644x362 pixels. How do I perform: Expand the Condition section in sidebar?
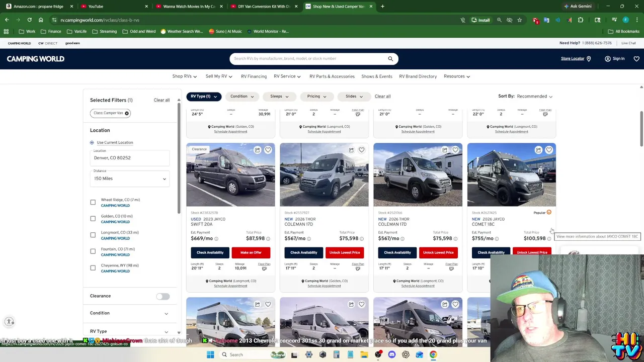pyautogui.click(x=129, y=313)
